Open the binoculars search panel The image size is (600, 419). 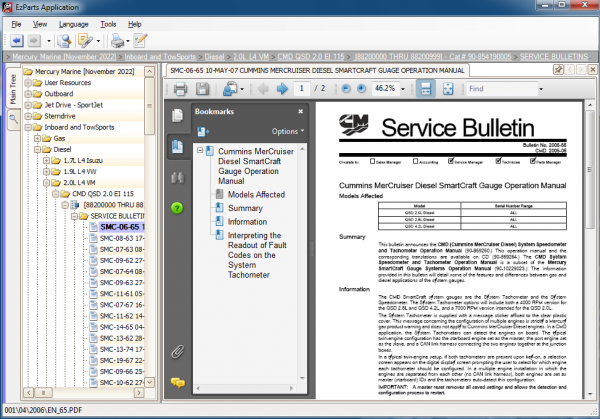click(177, 177)
